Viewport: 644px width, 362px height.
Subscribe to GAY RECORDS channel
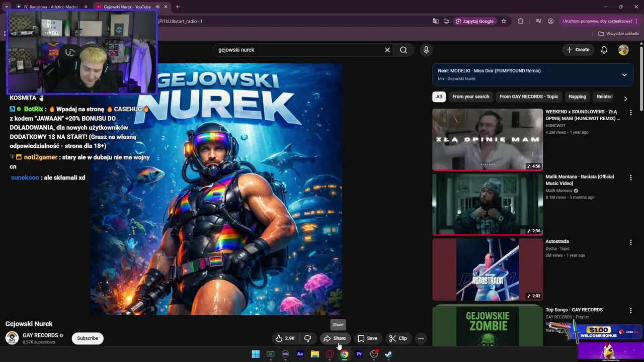(88, 338)
